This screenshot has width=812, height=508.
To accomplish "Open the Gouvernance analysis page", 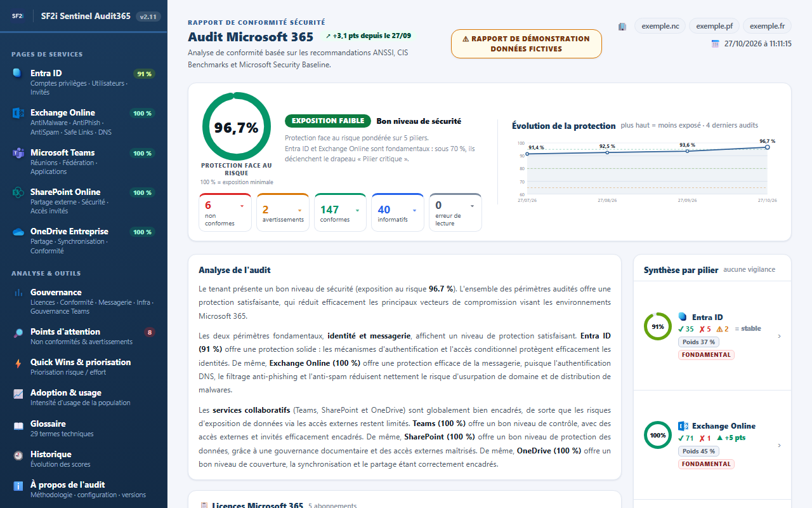I will 83,302.
